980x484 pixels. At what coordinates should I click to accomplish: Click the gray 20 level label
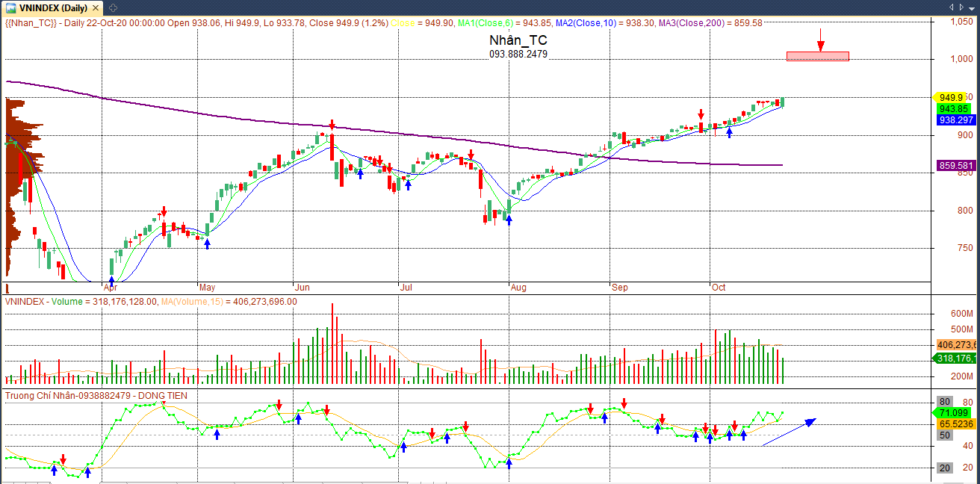click(x=945, y=468)
